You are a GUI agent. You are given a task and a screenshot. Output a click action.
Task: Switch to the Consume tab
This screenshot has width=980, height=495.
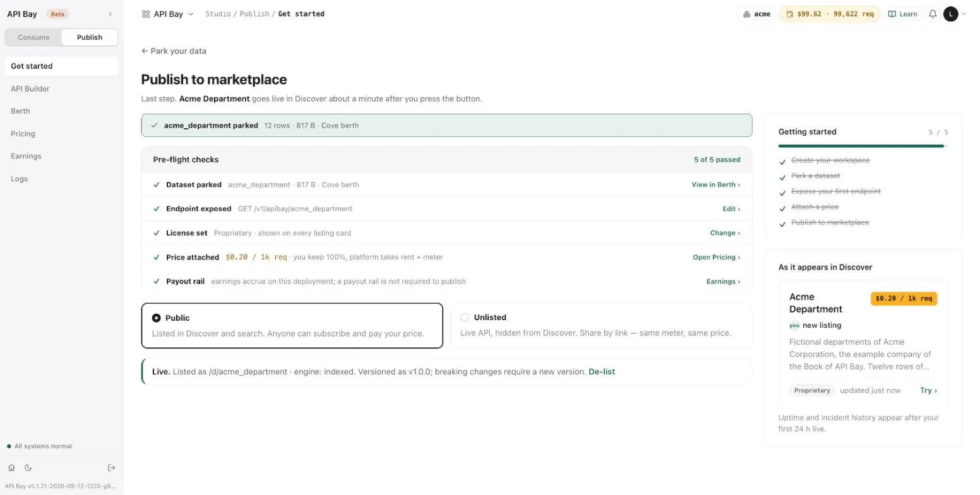(x=33, y=37)
